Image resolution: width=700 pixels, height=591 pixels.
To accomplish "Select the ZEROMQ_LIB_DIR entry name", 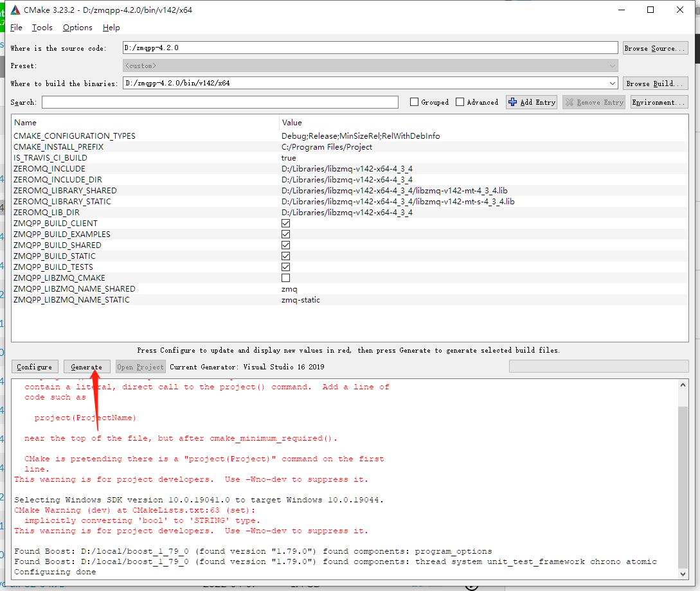I will pos(46,213).
